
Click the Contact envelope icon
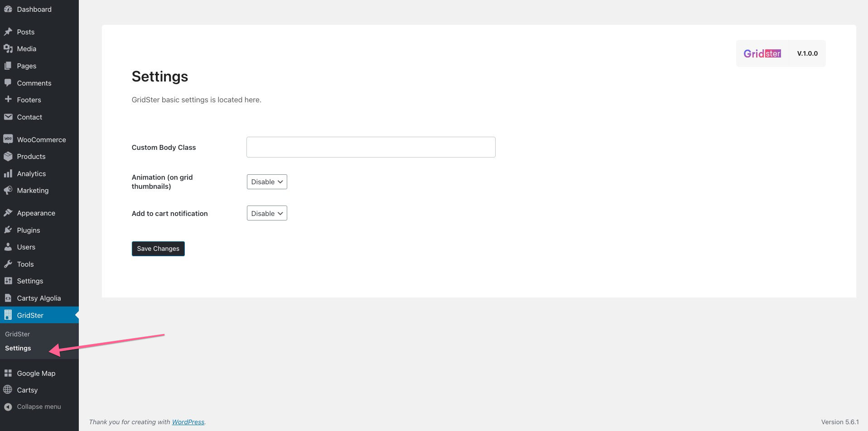[8, 117]
